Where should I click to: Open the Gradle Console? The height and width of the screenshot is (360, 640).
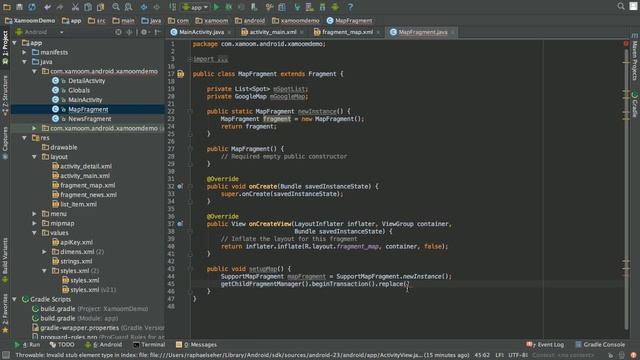click(x=600, y=345)
